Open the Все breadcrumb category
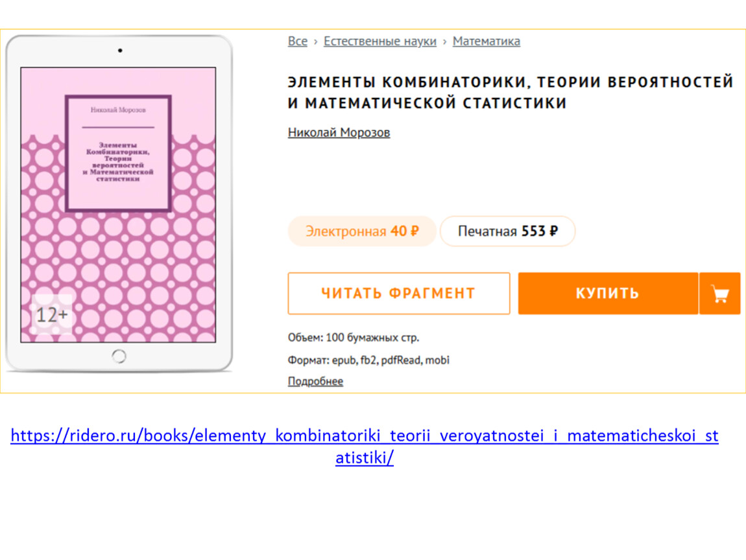The height and width of the screenshot is (560, 746). pyautogui.click(x=298, y=41)
